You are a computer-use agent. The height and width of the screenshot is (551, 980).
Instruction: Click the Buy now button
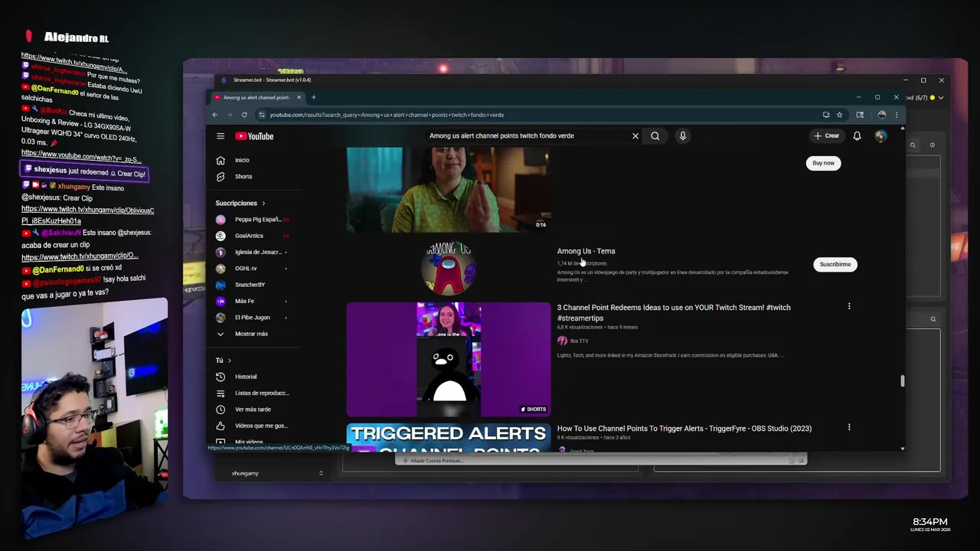pyautogui.click(x=823, y=163)
